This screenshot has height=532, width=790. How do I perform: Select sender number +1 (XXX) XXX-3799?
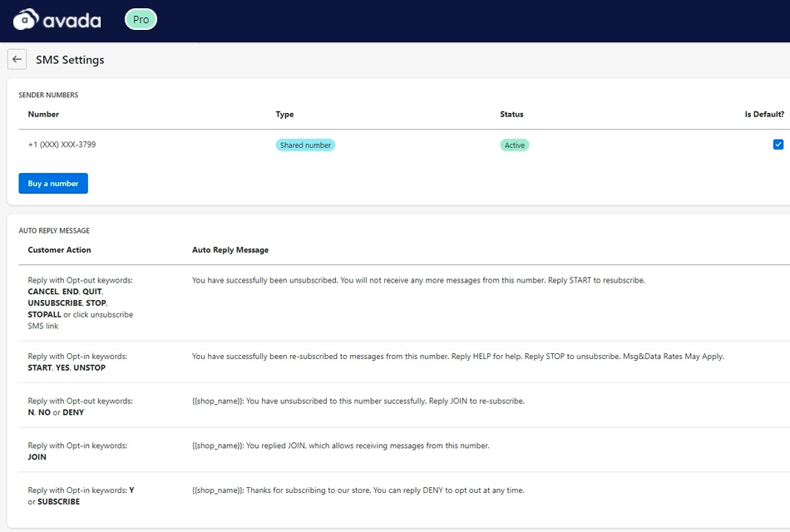coord(62,145)
